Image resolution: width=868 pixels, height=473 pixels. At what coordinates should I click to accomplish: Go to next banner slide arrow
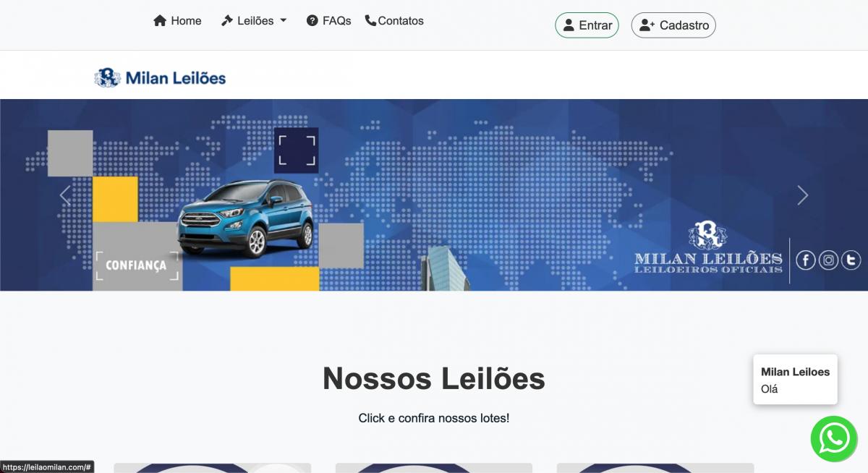802,195
